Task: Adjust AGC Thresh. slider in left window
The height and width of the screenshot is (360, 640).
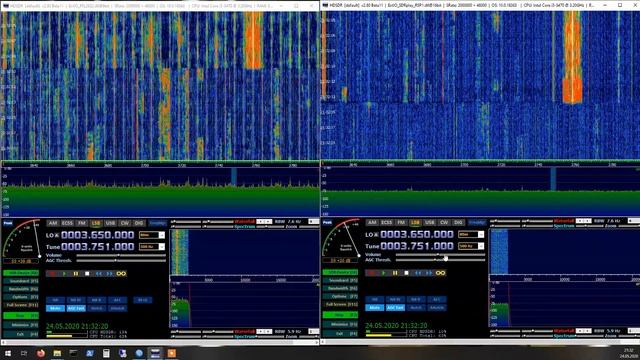Action: [x=121, y=260]
